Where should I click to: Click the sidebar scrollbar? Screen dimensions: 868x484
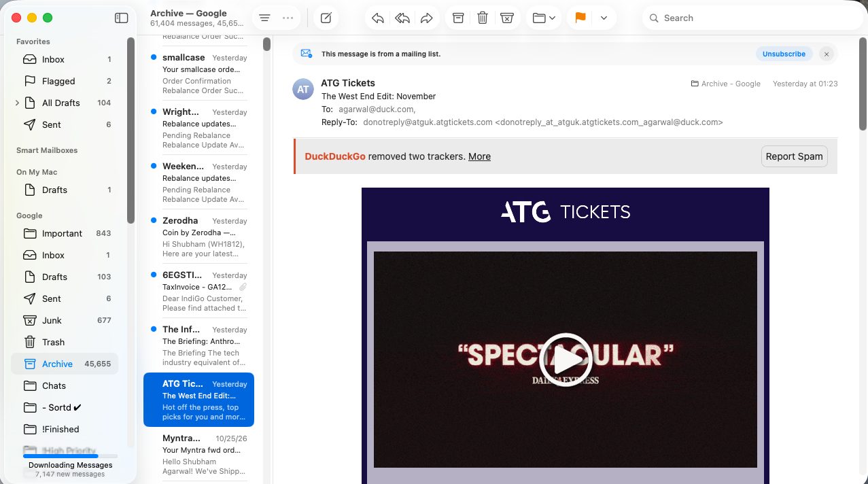point(131,130)
